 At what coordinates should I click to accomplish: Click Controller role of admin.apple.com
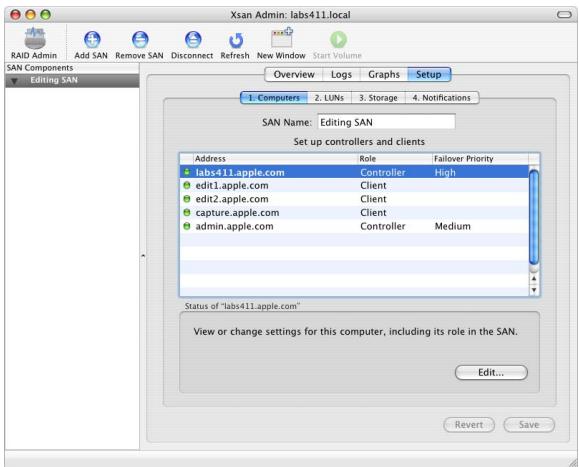pos(383,226)
